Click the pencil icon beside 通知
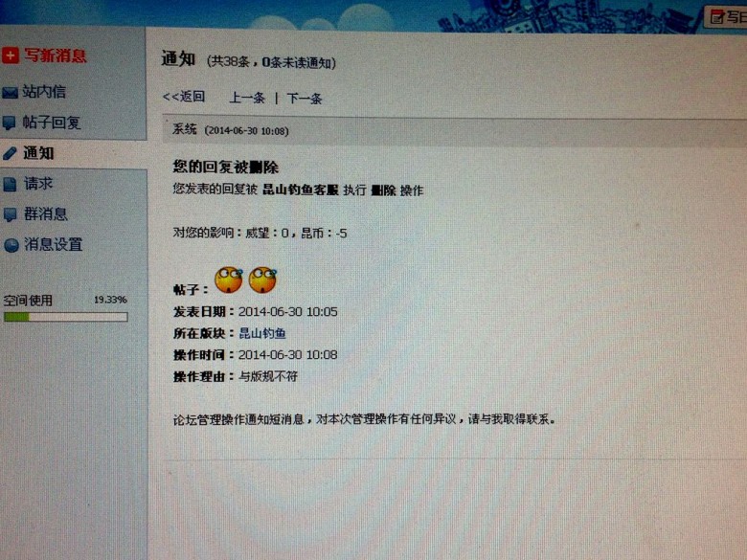Screen dimensions: 747x560 [x=10, y=153]
